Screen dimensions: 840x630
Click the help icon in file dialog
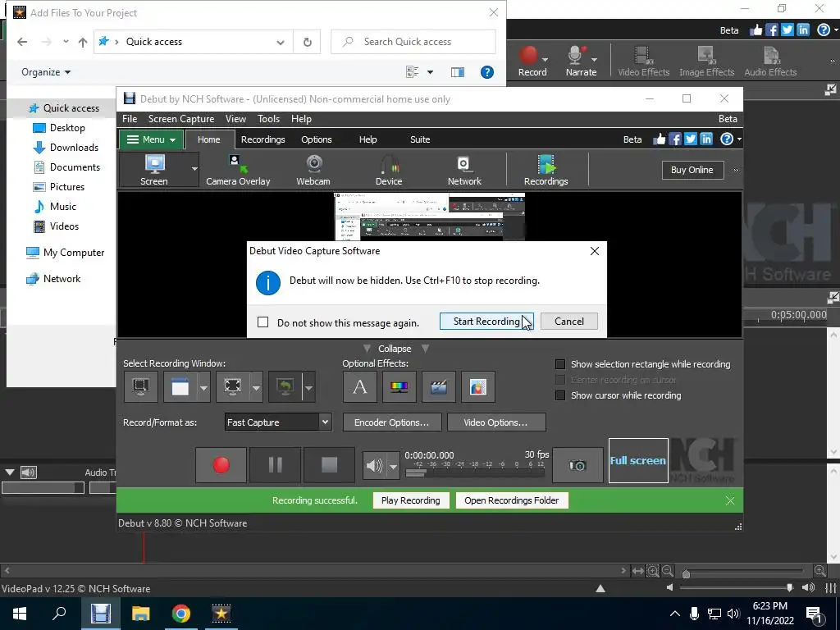point(487,72)
